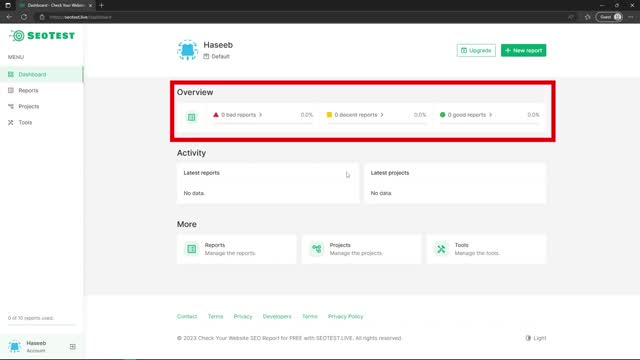The height and width of the screenshot is (360, 640).
Task: Open Tools in the sidebar menu
Action: coord(42,122)
